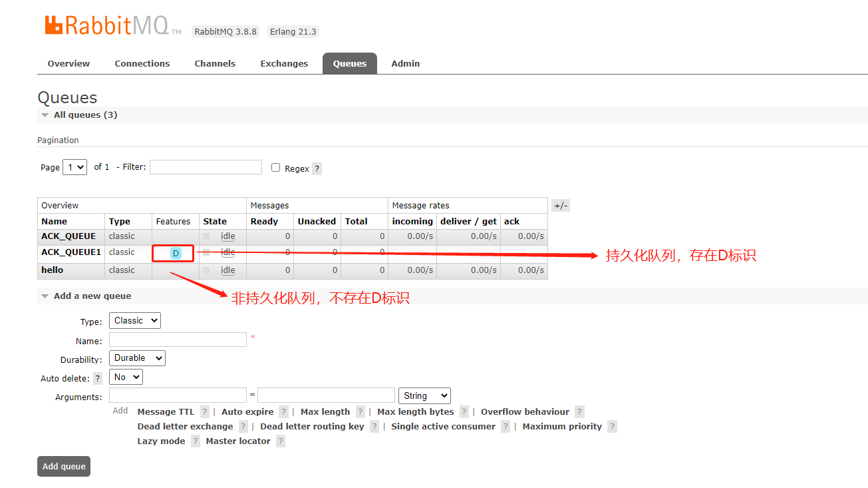Sort queues by Type column header
This screenshot has width=868, height=488.
point(120,222)
